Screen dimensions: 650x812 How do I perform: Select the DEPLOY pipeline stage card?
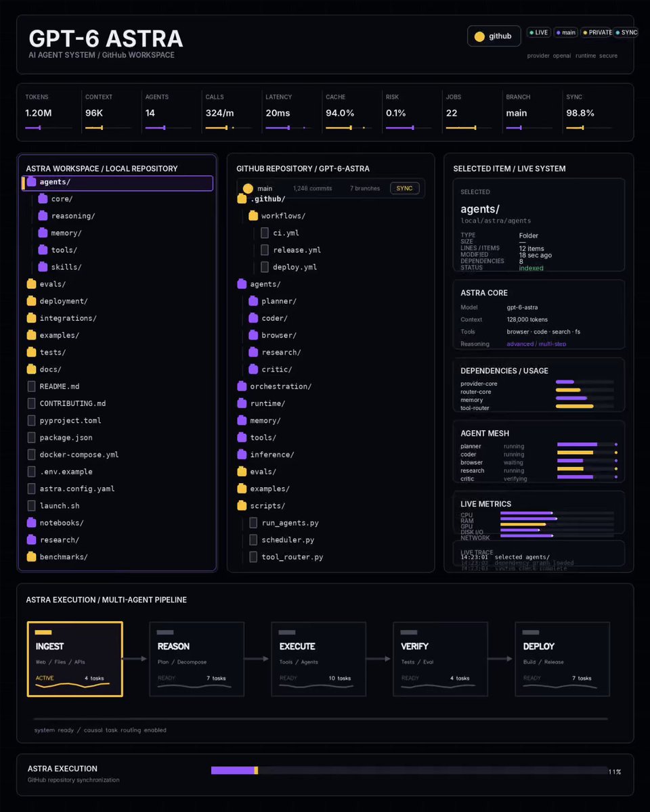(563, 659)
